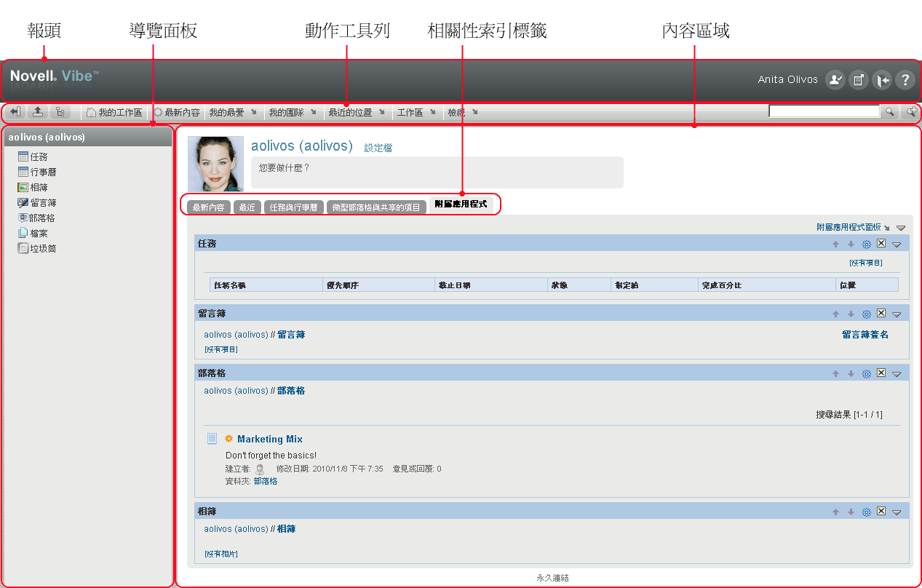
Task: Move 相簿 accessory up
Action: 836,512
